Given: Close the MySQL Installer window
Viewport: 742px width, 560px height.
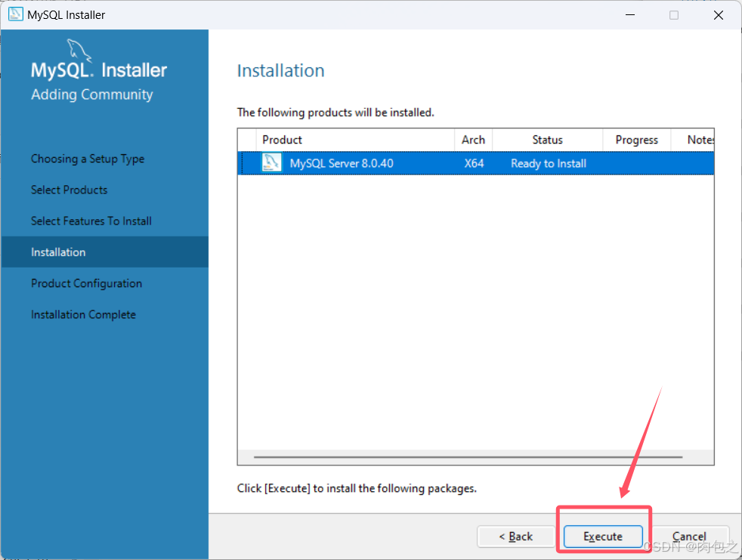Looking at the screenshot, I should (718, 14).
